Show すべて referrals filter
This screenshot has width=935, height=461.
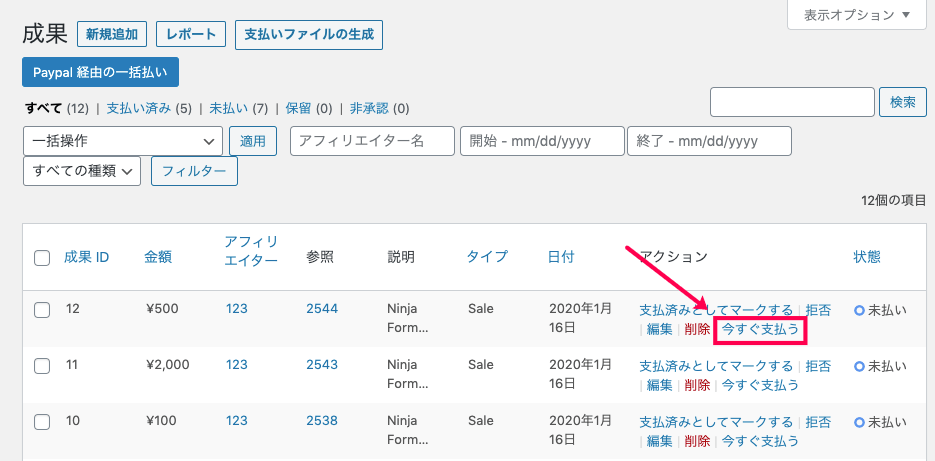[43, 109]
